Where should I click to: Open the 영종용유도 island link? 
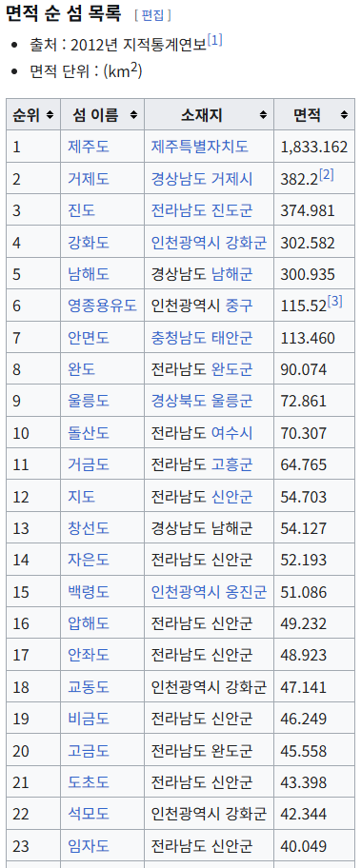coord(103,306)
